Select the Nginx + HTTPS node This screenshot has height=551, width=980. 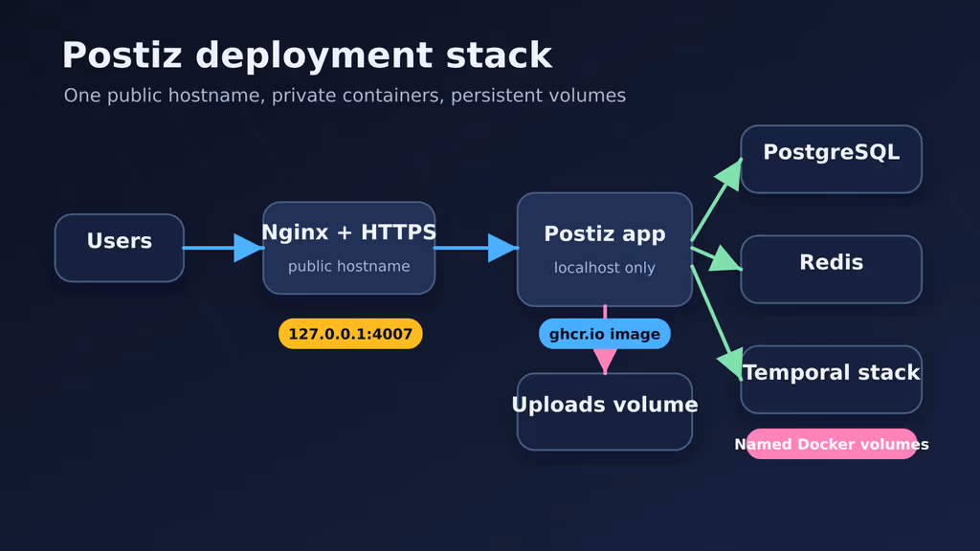coord(348,248)
